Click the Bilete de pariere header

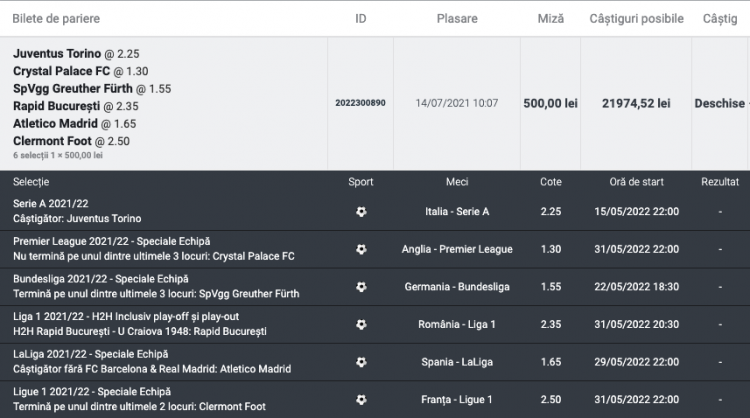[56, 19]
